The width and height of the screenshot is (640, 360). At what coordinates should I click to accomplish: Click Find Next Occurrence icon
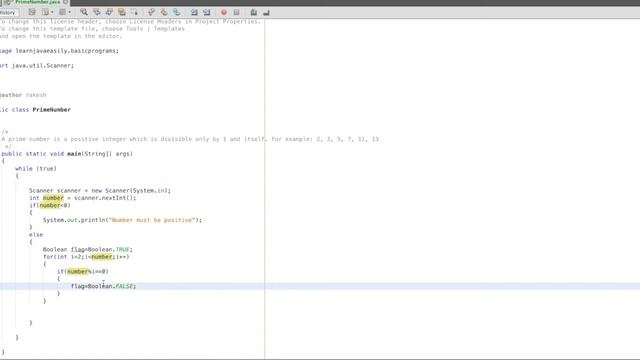point(109,12)
